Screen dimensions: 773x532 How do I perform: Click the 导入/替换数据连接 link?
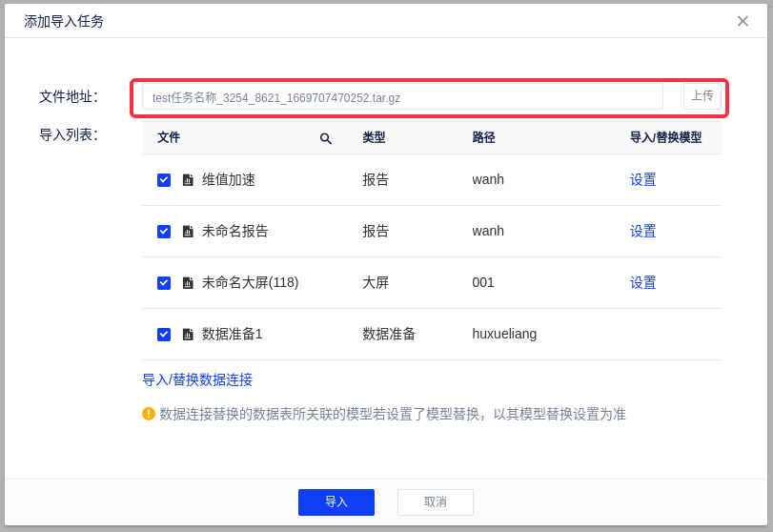[x=197, y=379]
